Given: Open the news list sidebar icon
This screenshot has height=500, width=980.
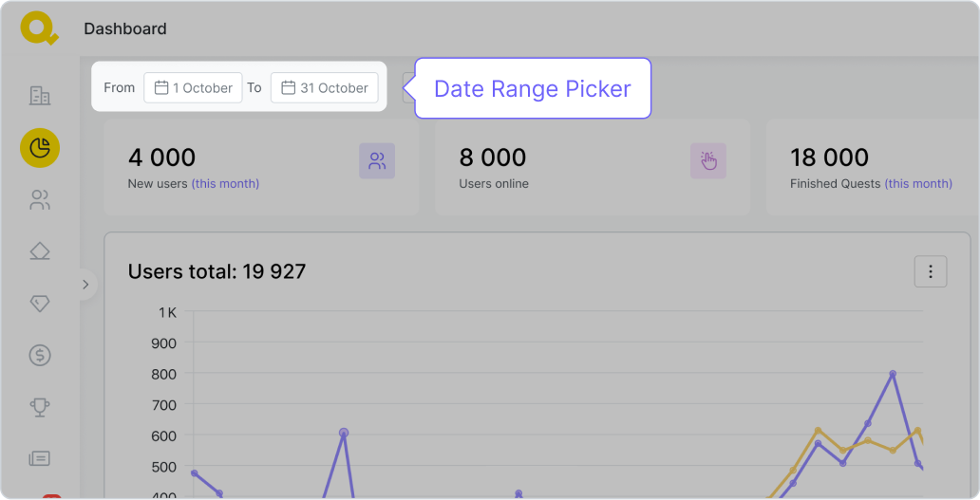Looking at the screenshot, I should pyautogui.click(x=40, y=458).
